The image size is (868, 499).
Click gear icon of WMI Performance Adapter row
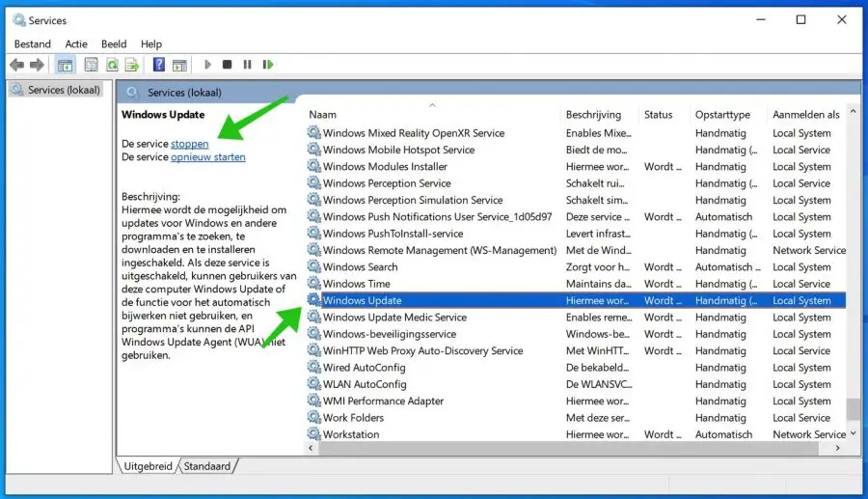(313, 401)
